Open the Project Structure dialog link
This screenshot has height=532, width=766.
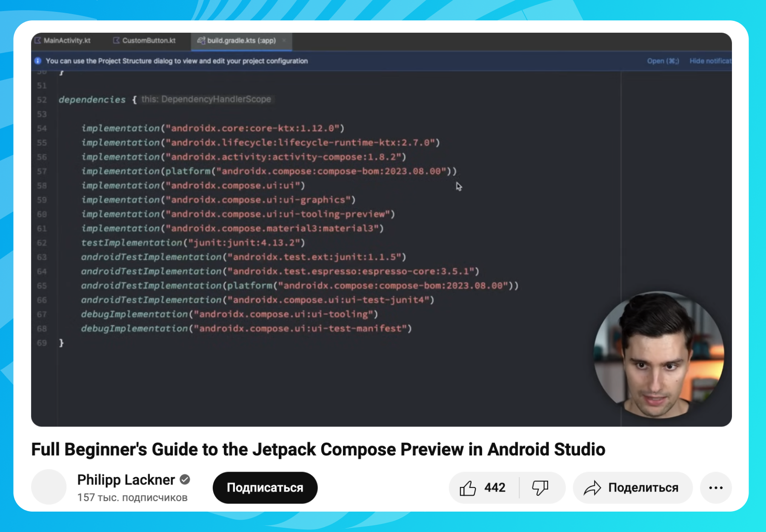point(663,61)
